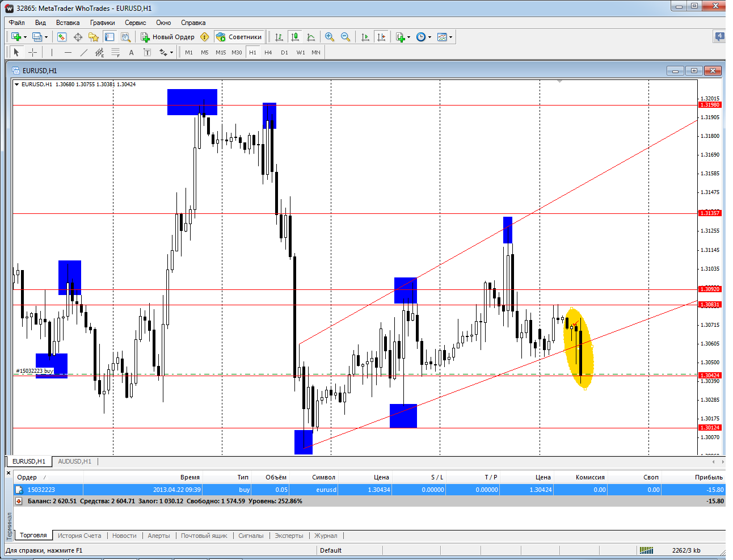Toggle the Советники auto-trading button
The image size is (733, 560).
(239, 37)
